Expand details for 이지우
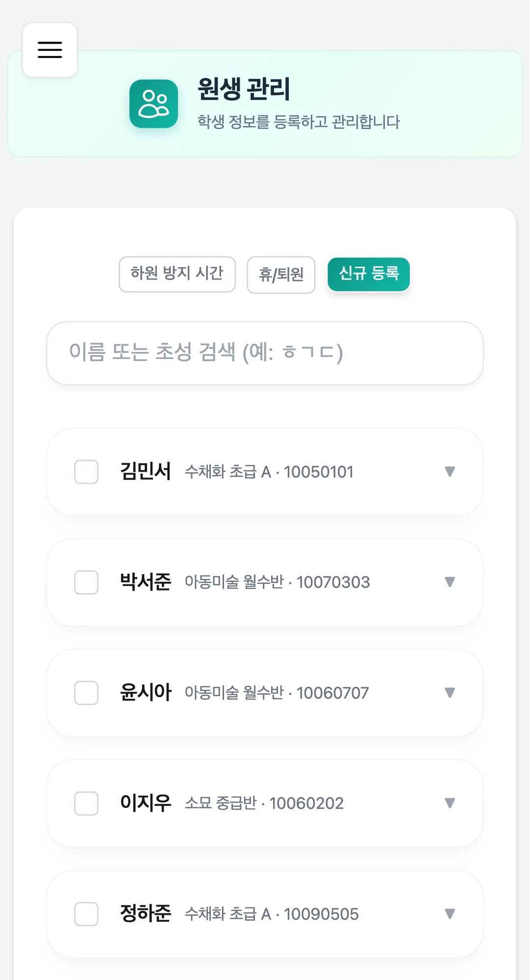This screenshot has width=530, height=980. [x=450, y=803]
